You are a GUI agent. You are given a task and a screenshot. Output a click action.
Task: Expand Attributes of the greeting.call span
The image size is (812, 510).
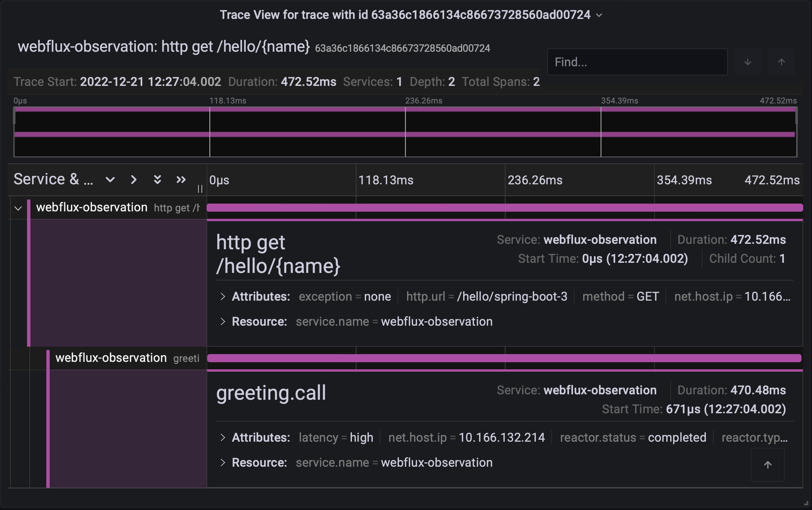pos(222,438)
